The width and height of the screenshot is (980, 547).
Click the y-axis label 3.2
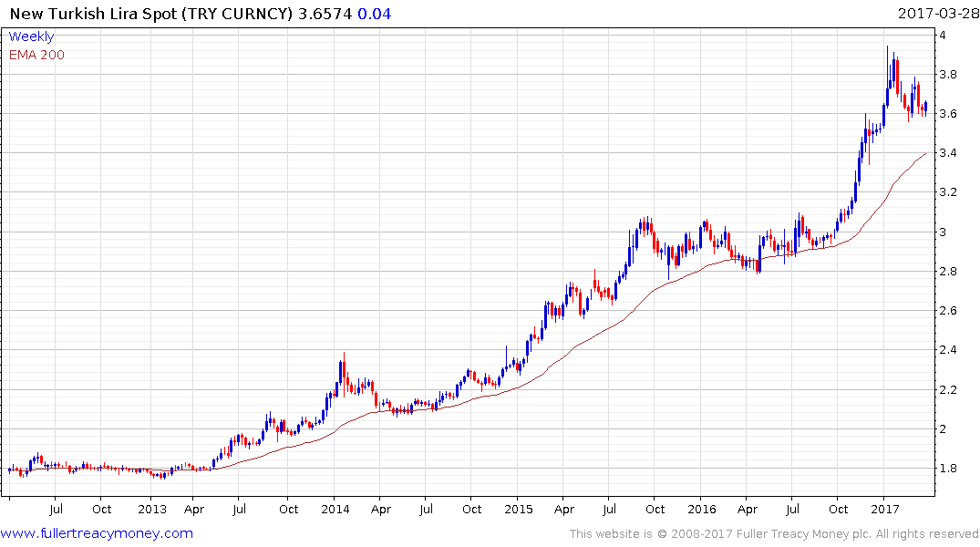coord(948,192)
